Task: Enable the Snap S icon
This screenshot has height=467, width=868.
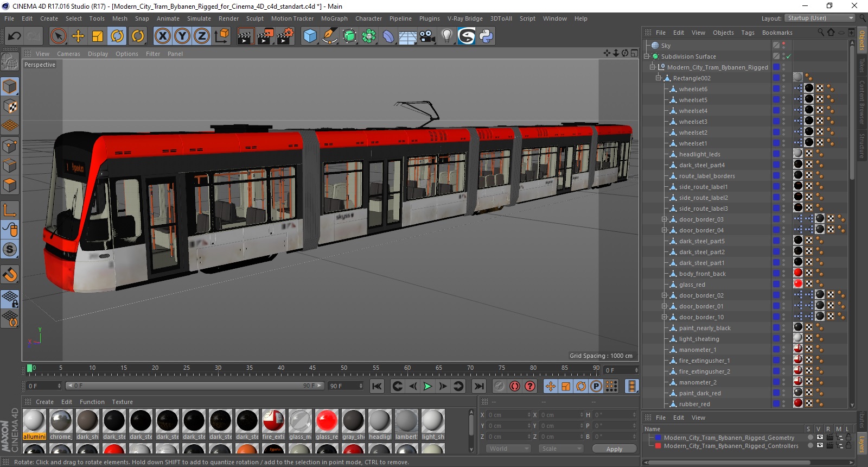Action: click(10, 250)
